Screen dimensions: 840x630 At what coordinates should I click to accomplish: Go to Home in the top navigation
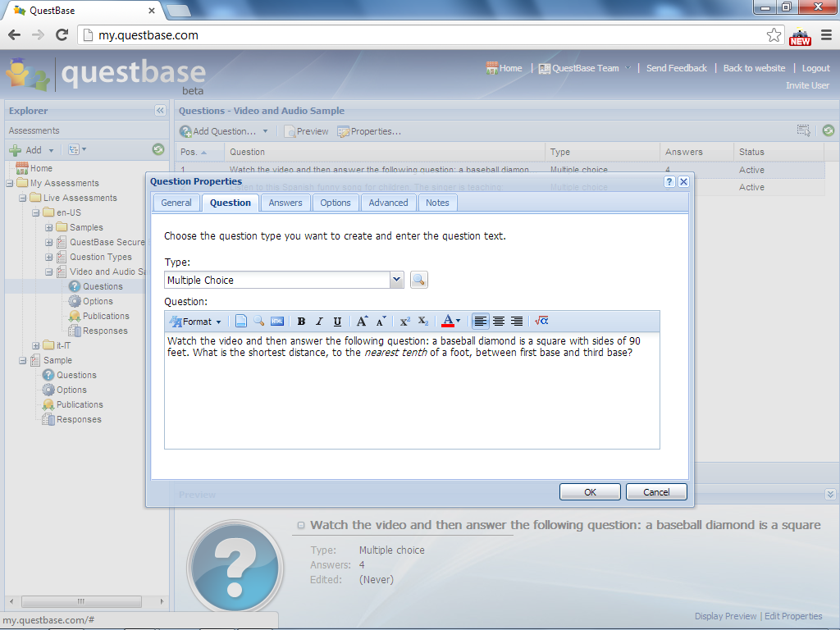pos(504,68)
